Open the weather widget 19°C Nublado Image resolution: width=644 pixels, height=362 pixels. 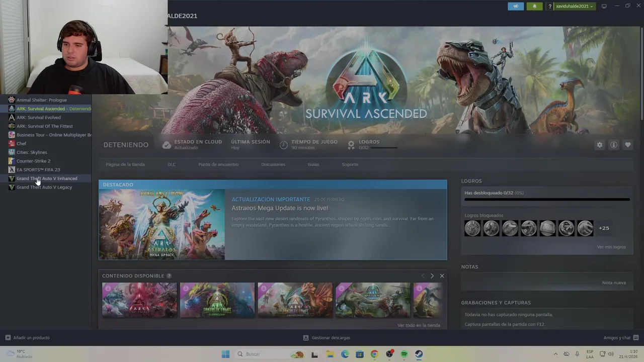click(x=19, y=354)
